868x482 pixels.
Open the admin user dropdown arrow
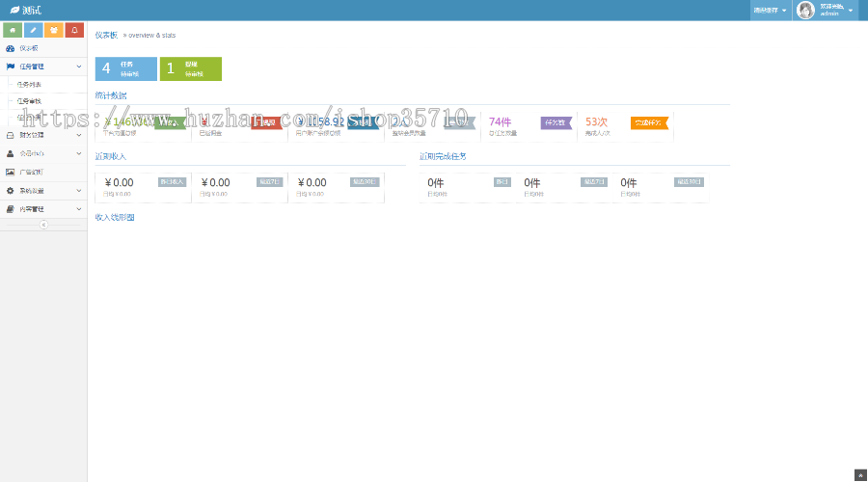(851, 10)
